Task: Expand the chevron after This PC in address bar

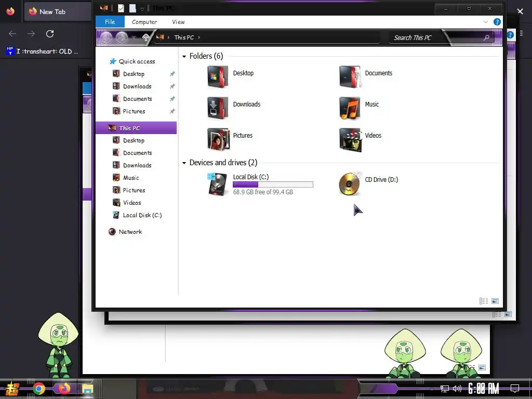Action: [x=199, y=37]
